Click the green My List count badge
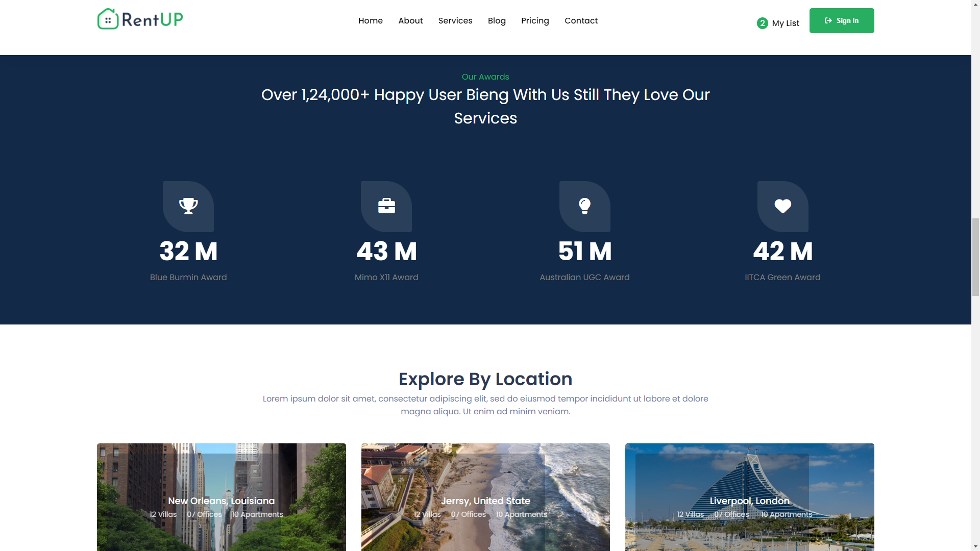Viewport: 980px width, 551px height. [x=762, y=23]
